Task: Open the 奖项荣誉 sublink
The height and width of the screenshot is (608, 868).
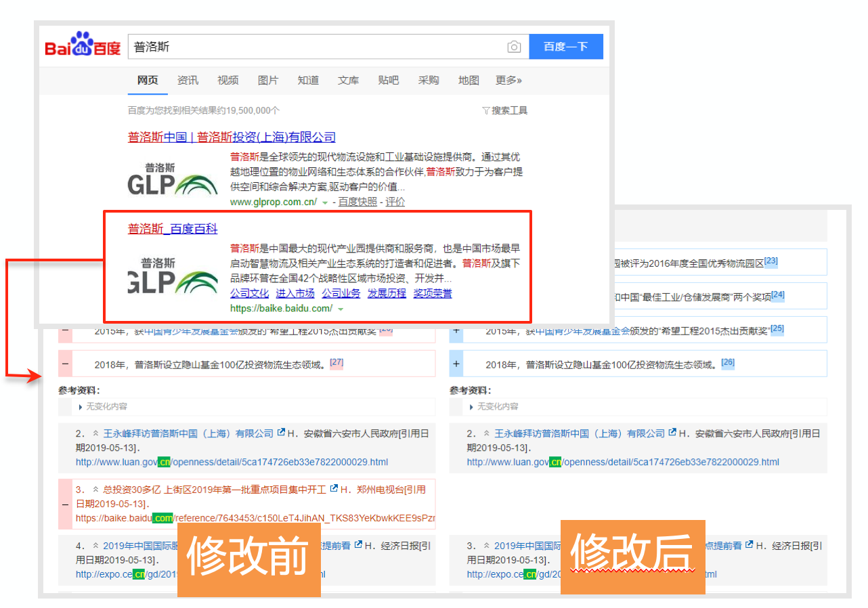Action: 433,293
